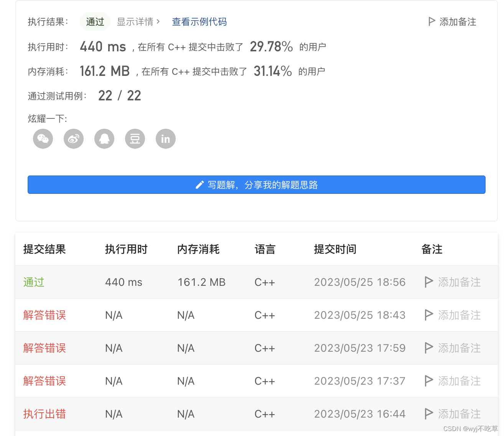This screenshot has height=436, width=504.
Task: Click the 161.2 MB table cell
Action: coord(201,282)
